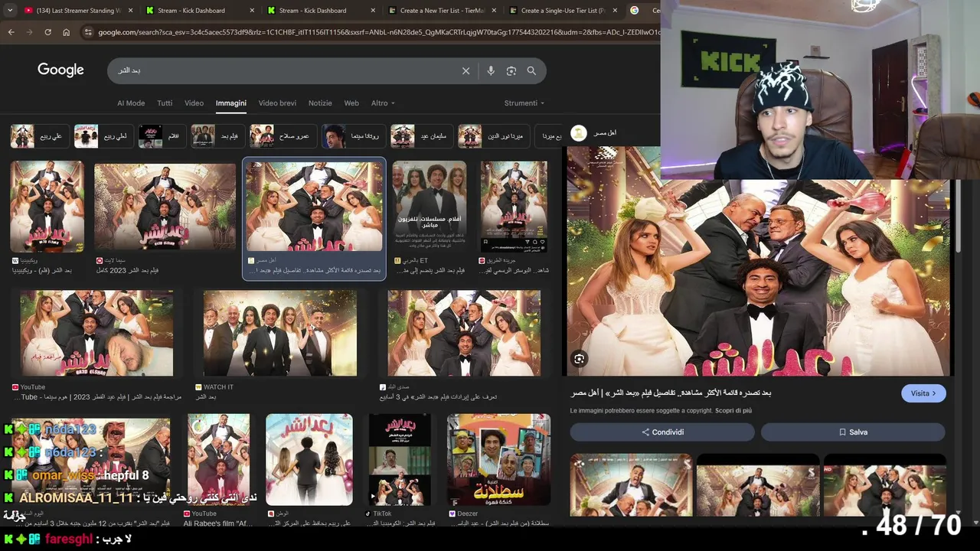Close the first Stream - Kick Dashboard tab
980x551 pixels.
tap(251, 11)
